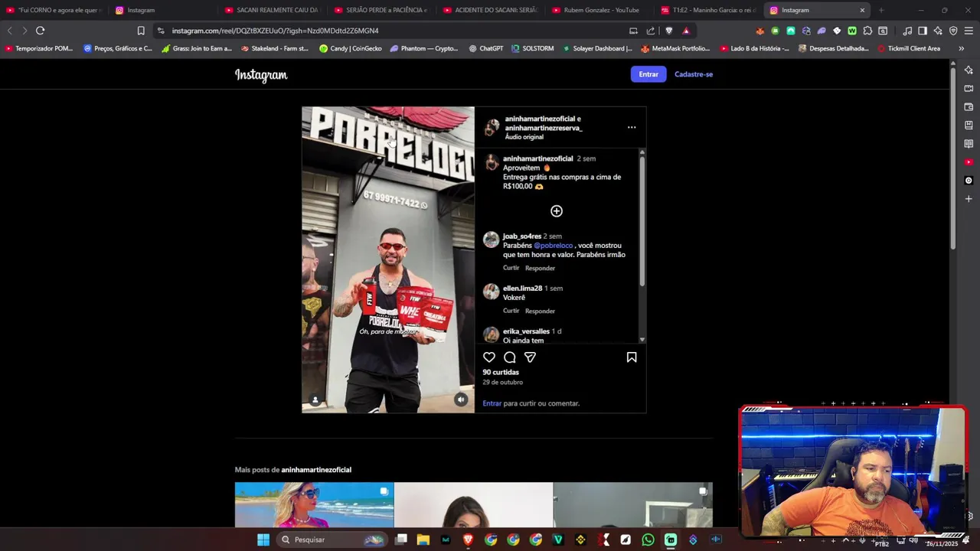Click the Instagram logo
Screen dimensions: 980x551
(x=261, y=75)
